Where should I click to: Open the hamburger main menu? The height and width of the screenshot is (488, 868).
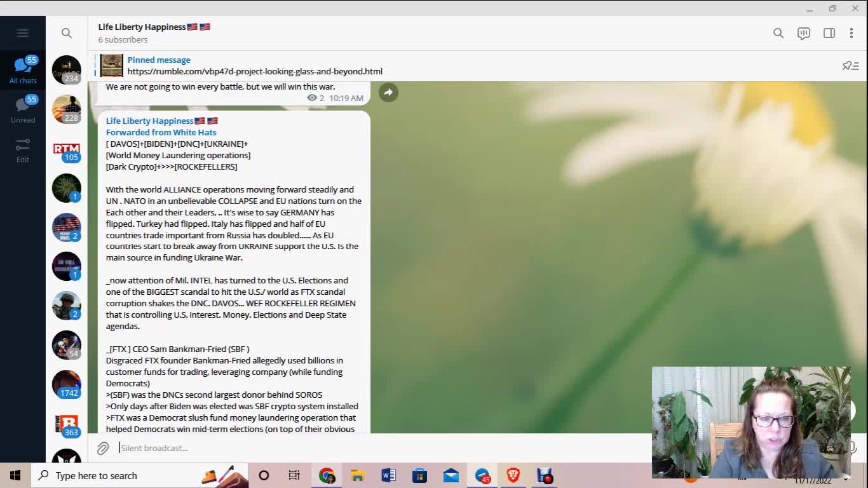tap(23, 33)
